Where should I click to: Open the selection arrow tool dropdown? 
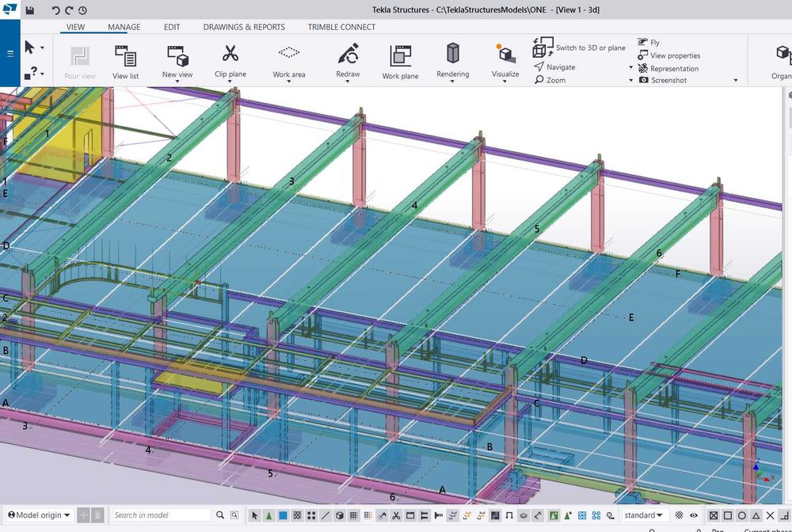pyautogui.click(x=42, y=48)
